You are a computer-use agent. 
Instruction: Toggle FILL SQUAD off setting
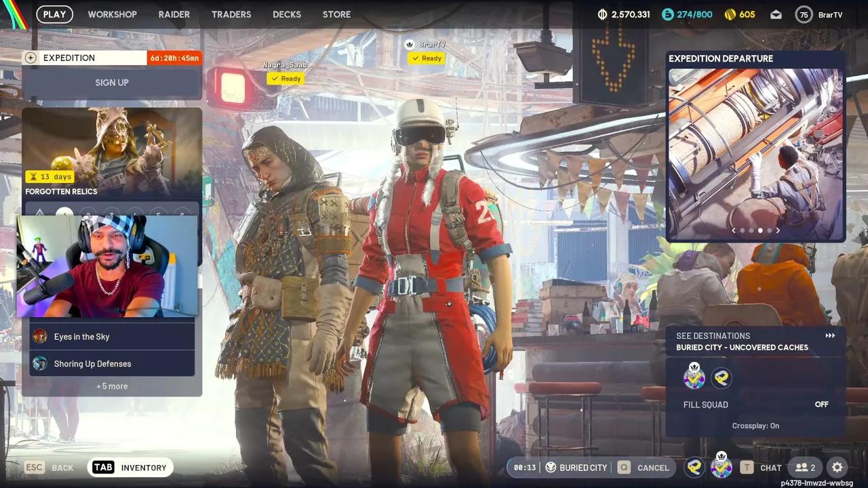[x=756, y=405]
